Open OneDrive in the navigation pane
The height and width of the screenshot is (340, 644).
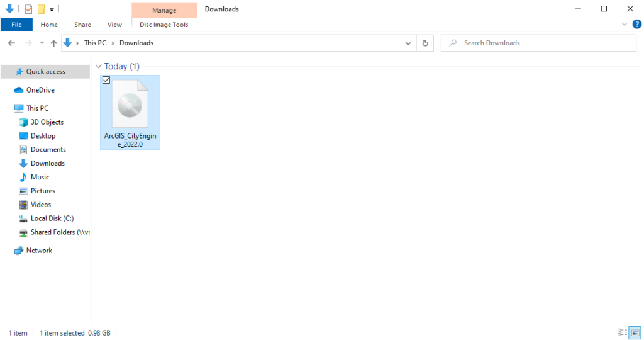(x=40, y=89)
